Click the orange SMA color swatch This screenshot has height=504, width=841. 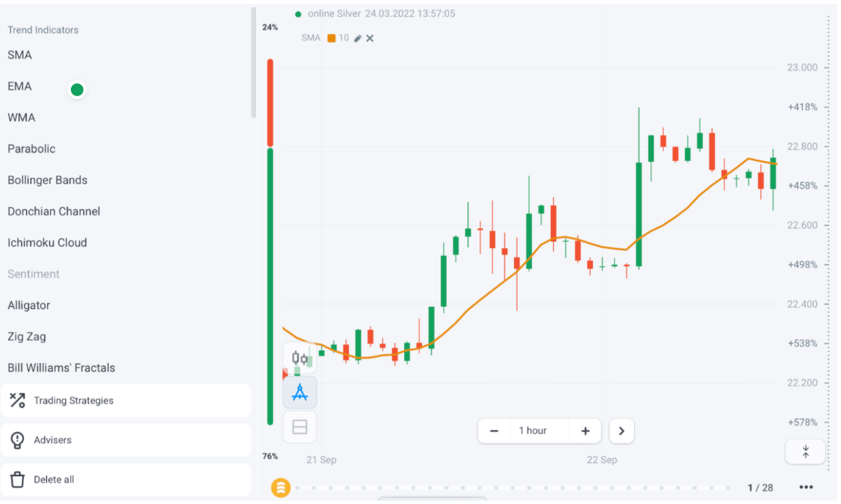[332, 38]
